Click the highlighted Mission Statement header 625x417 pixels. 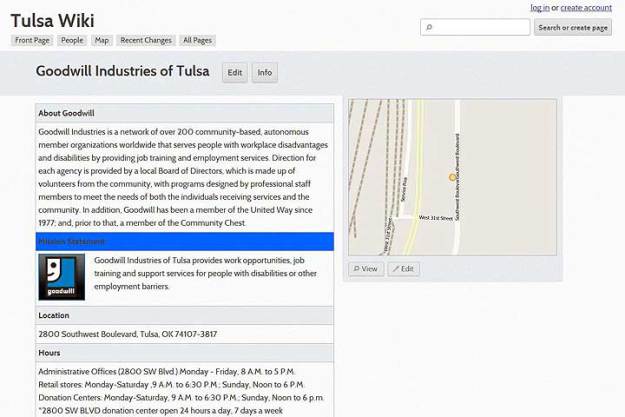coord(185,242)
